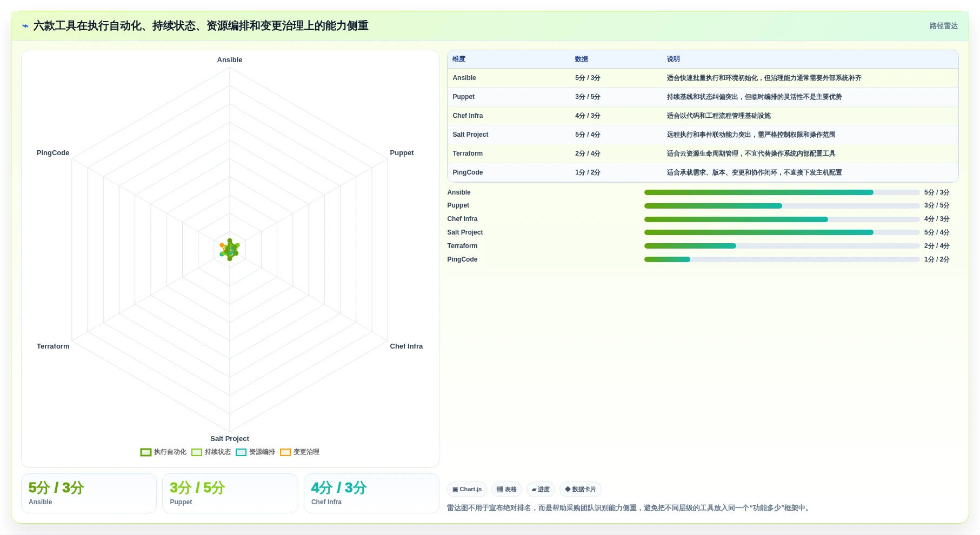Click the 路径雷达 label in header
Screen dimensions: 980x535
click(x=943, y=26)
